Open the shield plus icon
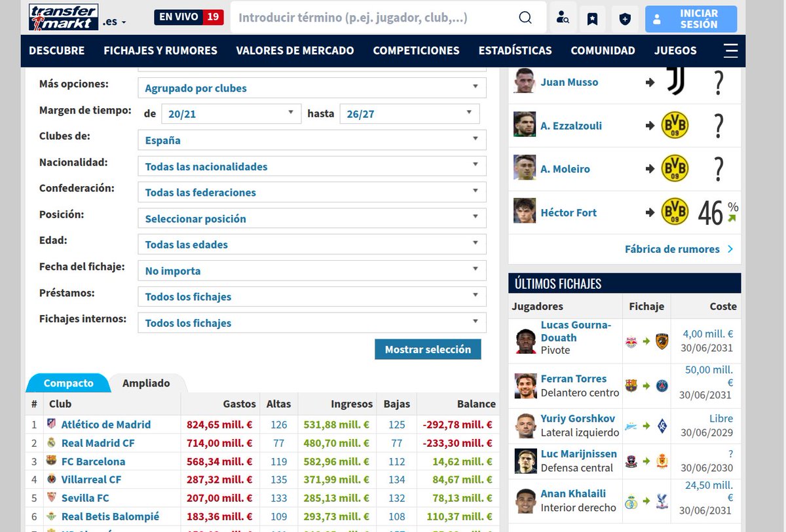786x532 pixels. (625, 18)
